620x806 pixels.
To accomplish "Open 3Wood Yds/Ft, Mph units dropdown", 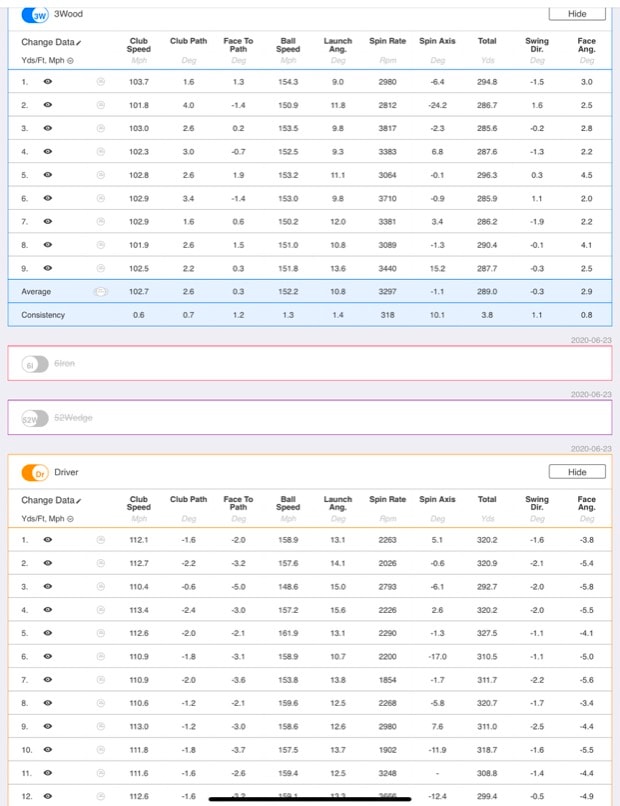I will 70,59.
